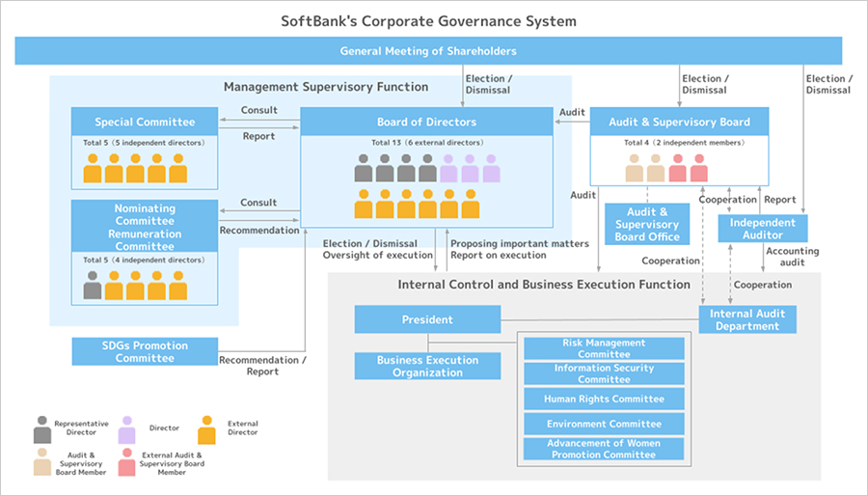Click "Election / Dismissal Oversight of execution" label
This screenshot has width=868, height=496.
377,249
